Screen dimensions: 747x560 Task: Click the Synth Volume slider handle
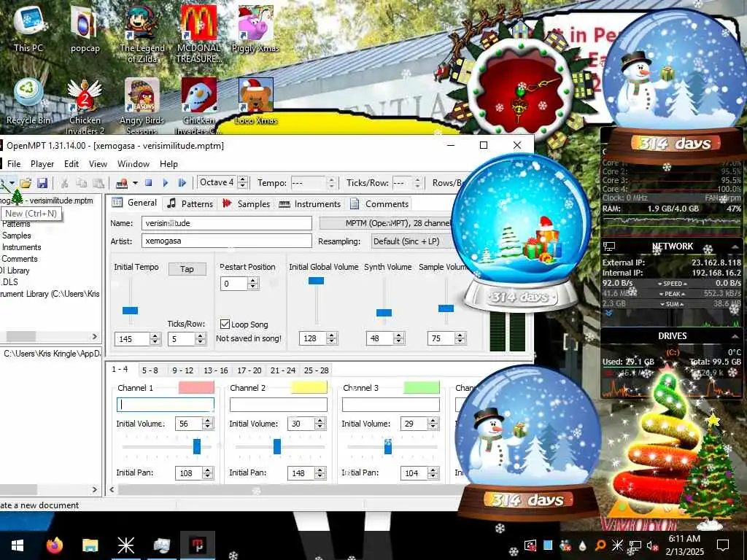(x=384, y=312)
